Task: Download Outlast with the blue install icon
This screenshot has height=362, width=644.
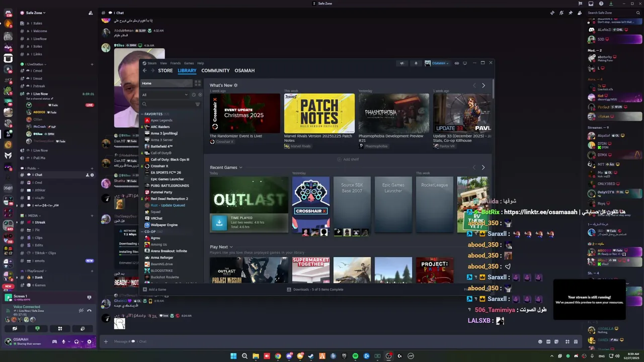Action: [219, 223]
